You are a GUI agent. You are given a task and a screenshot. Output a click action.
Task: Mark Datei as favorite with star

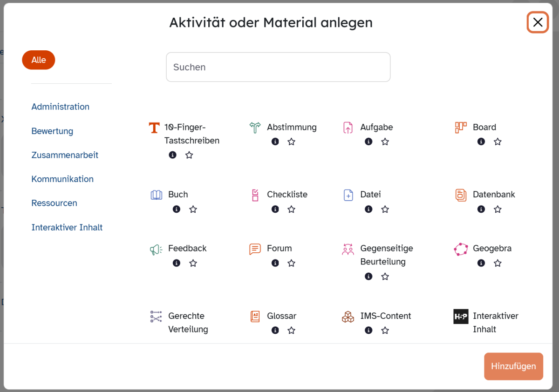385,209
